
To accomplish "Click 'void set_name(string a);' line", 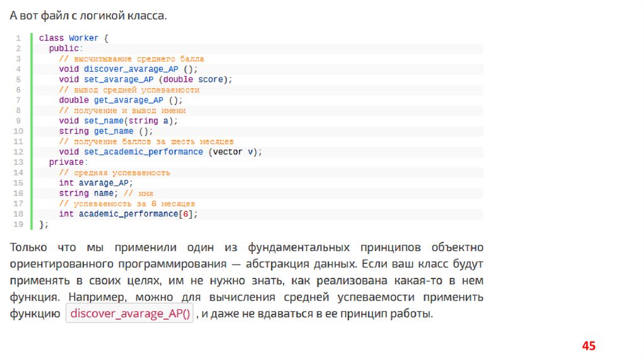I will point(118,121).
